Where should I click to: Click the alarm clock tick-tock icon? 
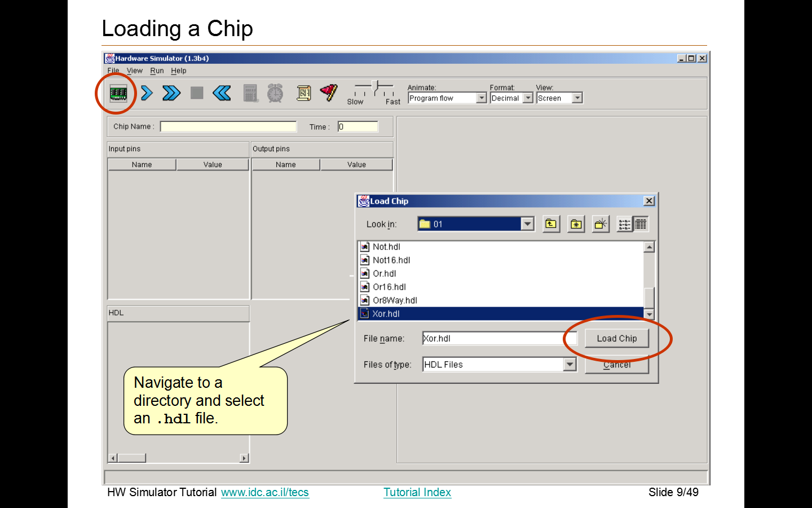(x=275, y=93)
